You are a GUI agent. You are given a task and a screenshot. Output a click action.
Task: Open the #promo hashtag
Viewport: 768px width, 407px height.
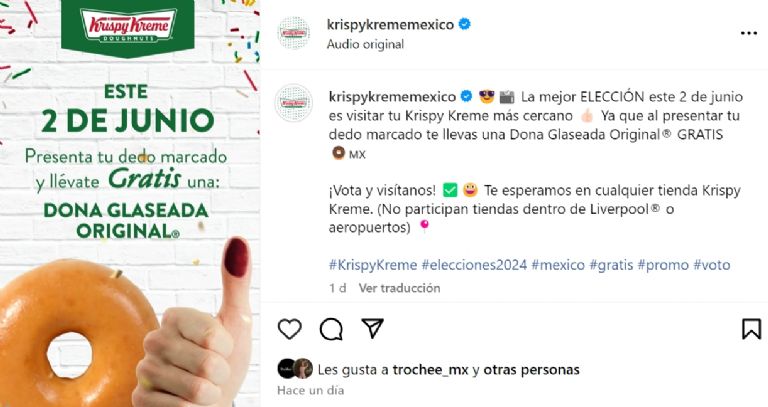click(x=663, y=265)
